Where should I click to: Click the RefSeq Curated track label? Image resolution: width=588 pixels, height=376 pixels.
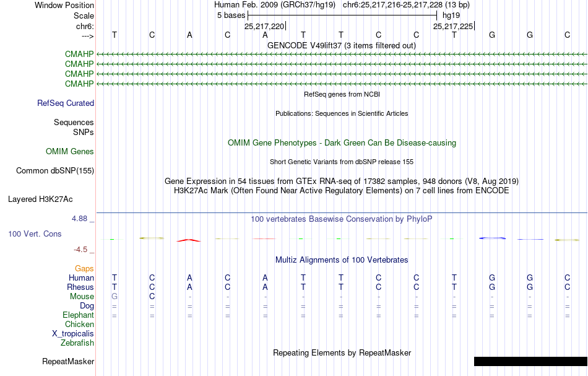click(65, 103)
